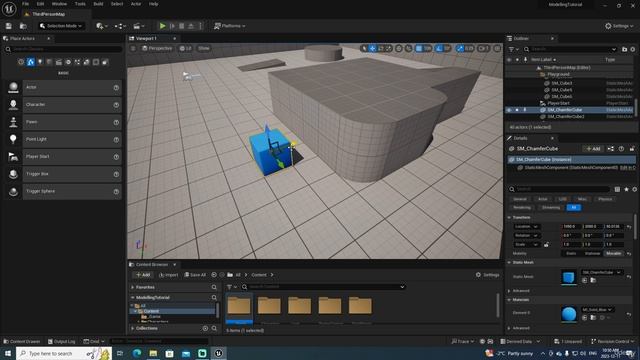Click the viewport maximize/restore layout icon

pos(497,48)
